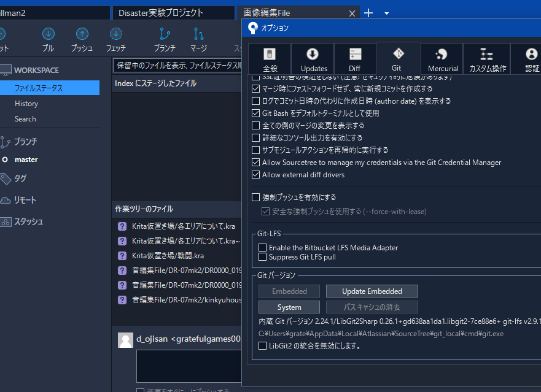Open a new tab with plus button
The width and height of the screenshot is (541, 392).
tap(368, 13)
